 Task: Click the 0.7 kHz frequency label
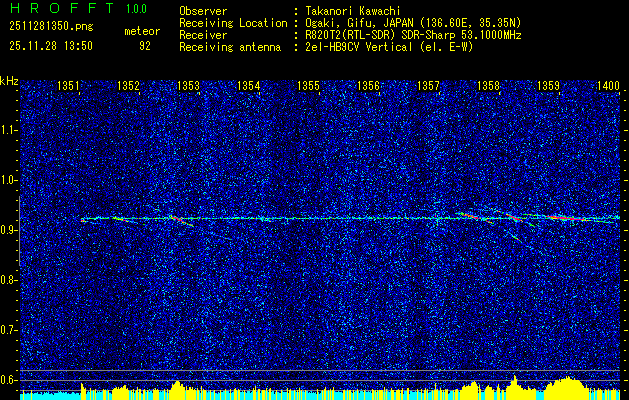pyautogui.click(x=8, y=331)
